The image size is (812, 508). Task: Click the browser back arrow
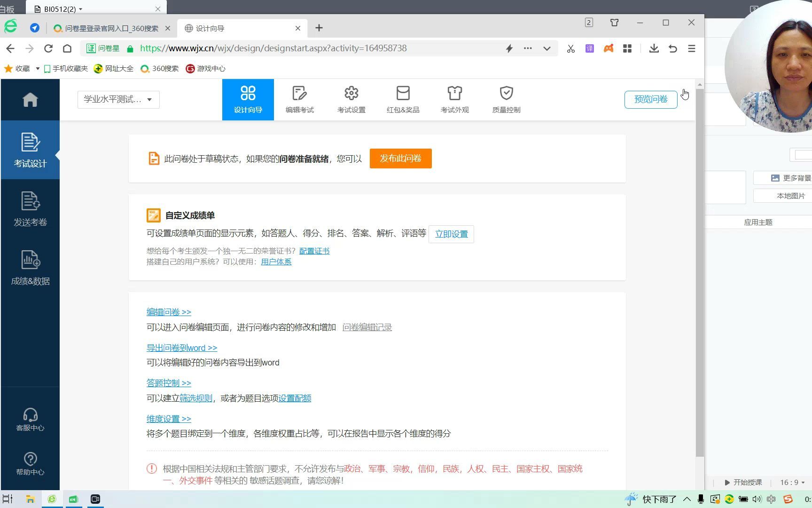10,48
